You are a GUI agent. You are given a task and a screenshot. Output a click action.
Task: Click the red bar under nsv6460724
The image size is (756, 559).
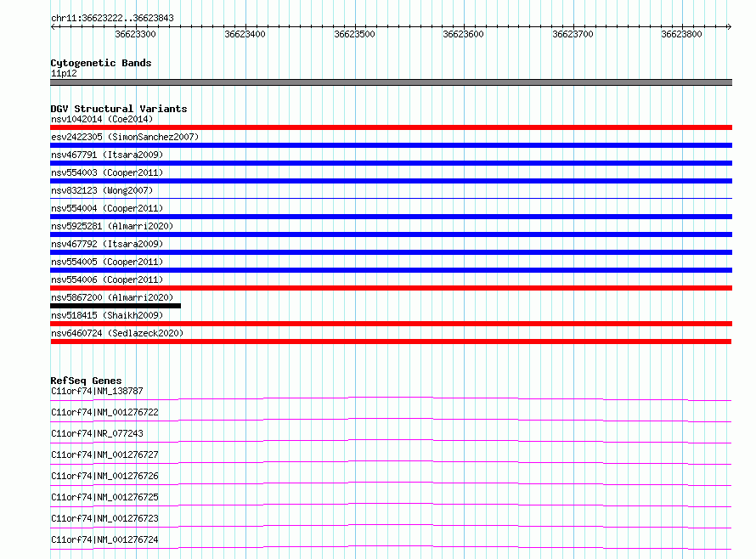click(x=391, y=342)
